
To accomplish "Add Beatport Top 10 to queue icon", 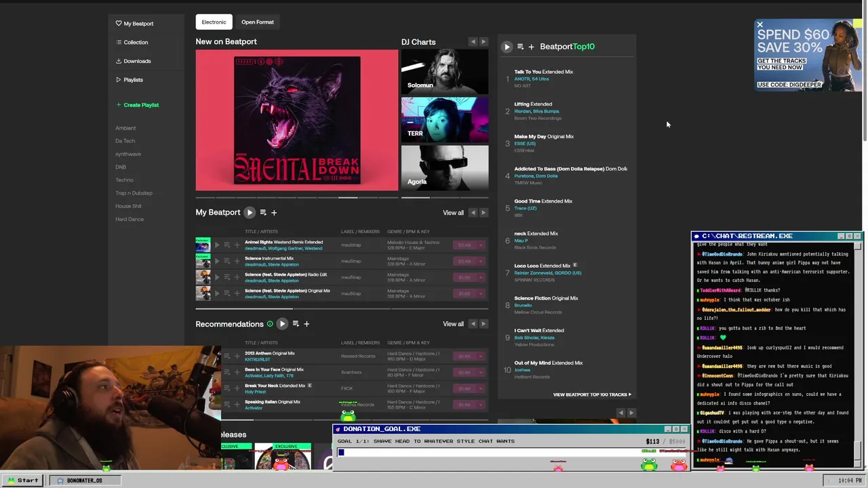I will (520, 47).
